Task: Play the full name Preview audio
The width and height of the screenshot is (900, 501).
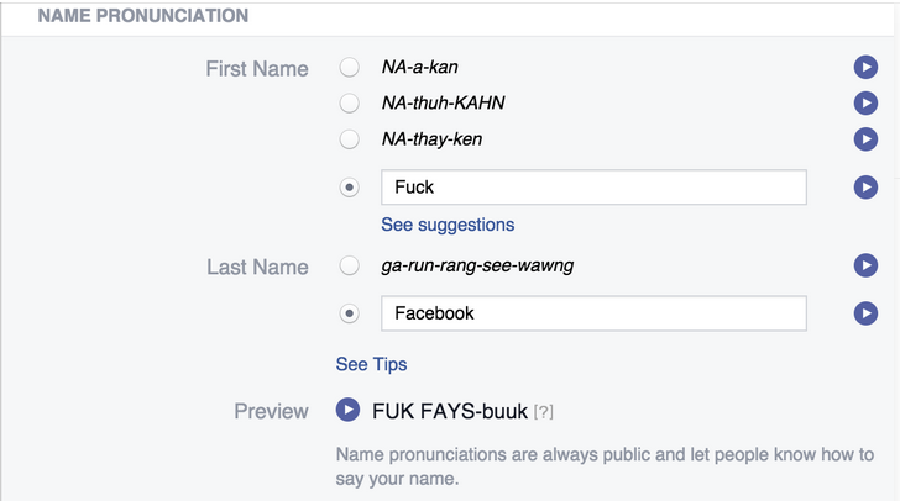Action: click(348, 410)
